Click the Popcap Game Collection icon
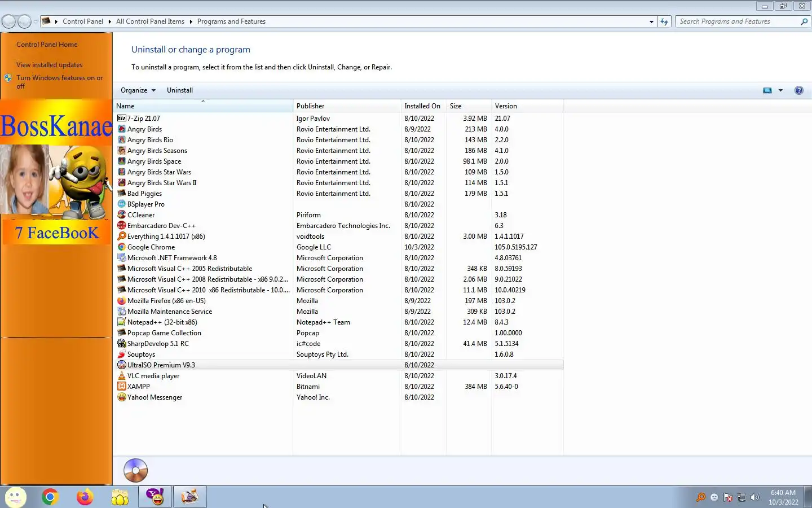 pyautogui.click(x=121, y=333)
